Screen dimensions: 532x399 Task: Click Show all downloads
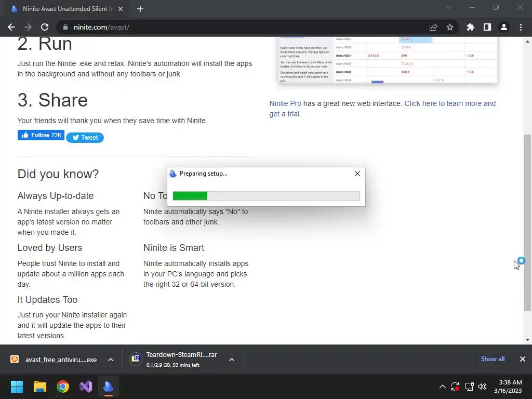coord(493,359)
